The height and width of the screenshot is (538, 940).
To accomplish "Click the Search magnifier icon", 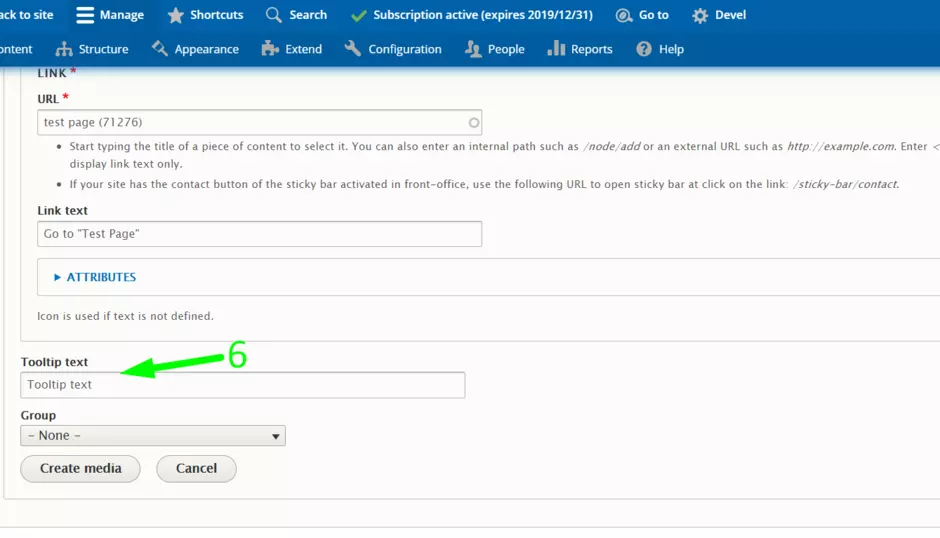I will tap(274, 15).
